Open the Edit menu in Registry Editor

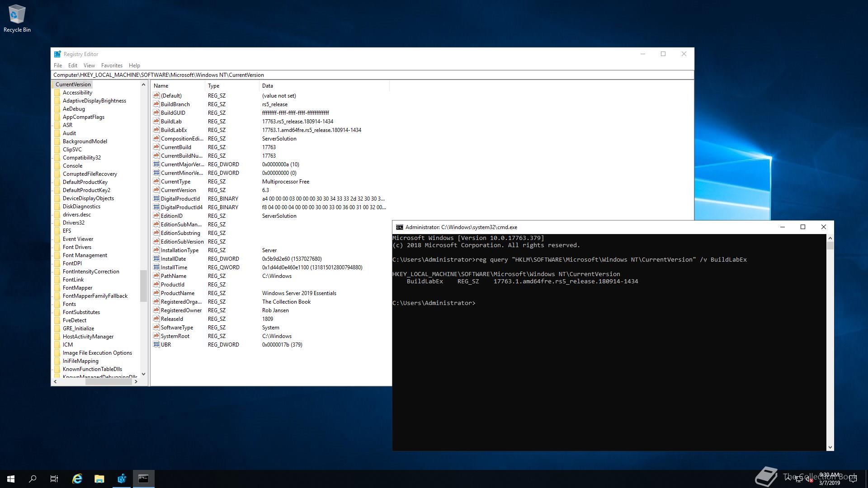(73, 66)
